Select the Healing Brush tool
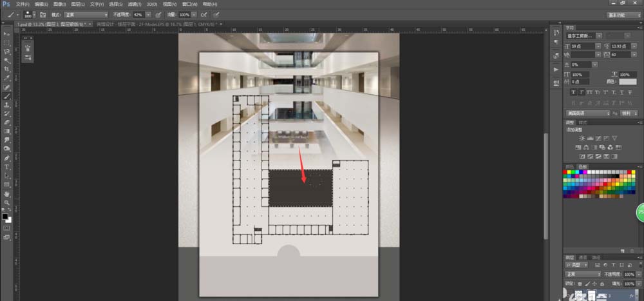Image resolution: width=644 pixels, height=301 pixels. click(x=6, y=88)
